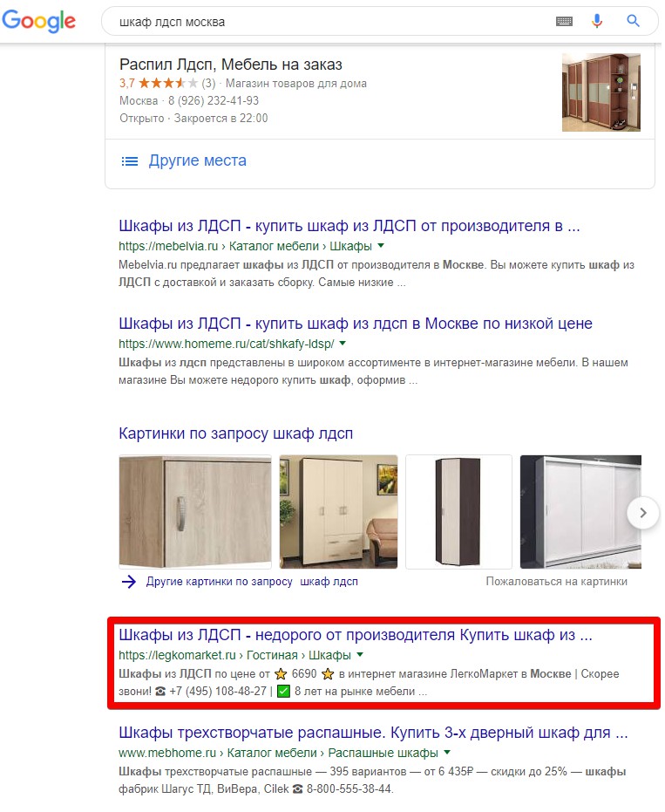Show next images with carousel arrow
The image size is (665, 812).
[642, 513]
